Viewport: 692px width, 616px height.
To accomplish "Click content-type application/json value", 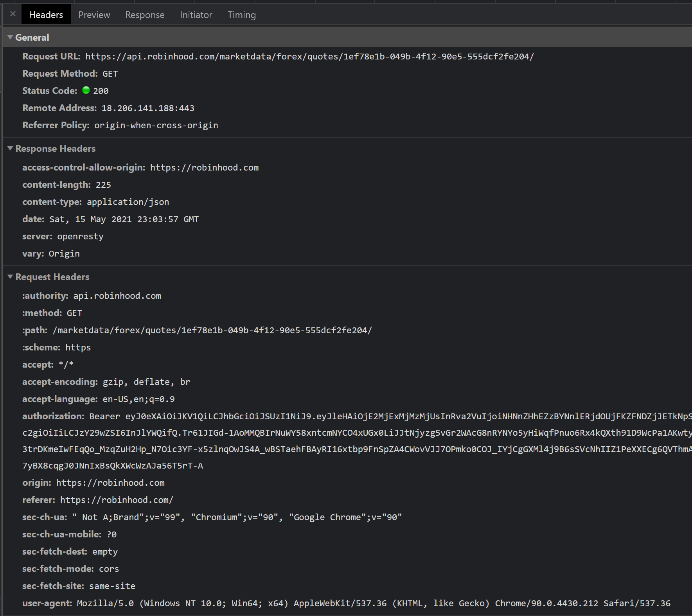I will tap(128, 202).
